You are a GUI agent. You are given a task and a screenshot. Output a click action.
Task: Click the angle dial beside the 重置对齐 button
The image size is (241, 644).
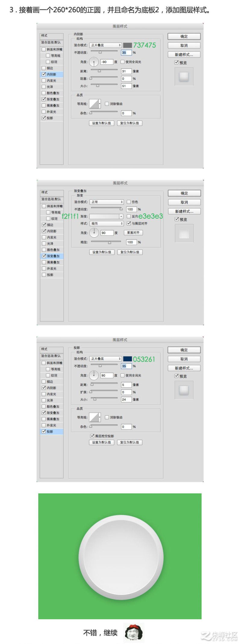coord(94,233)
